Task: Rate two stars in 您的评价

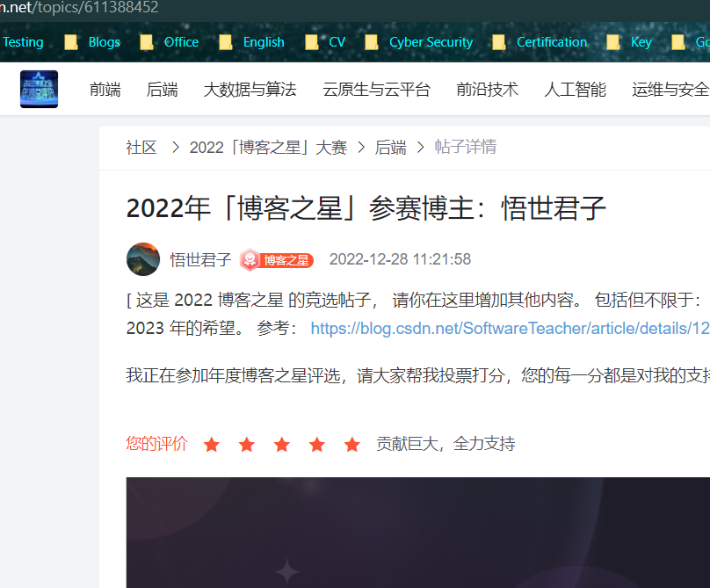Action: point(247,445)
